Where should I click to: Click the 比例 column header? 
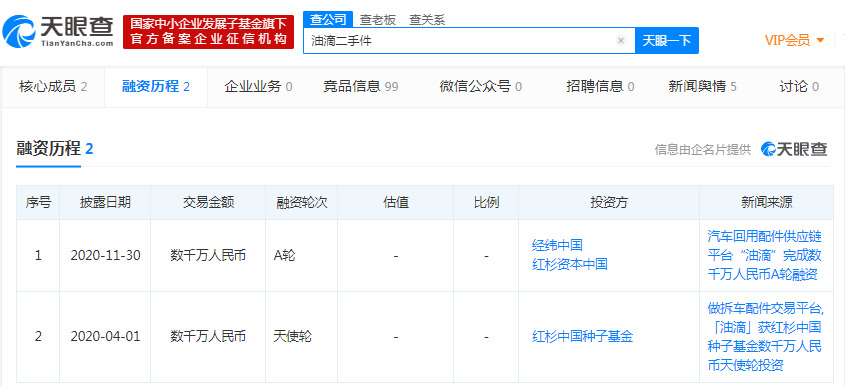click(x=486, y=203)
